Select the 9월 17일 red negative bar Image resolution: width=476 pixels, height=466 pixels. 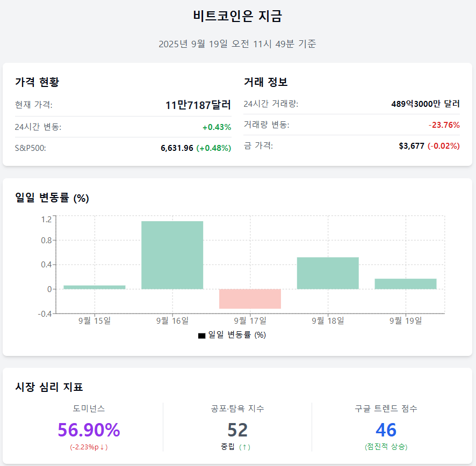(x=250, y=299)
